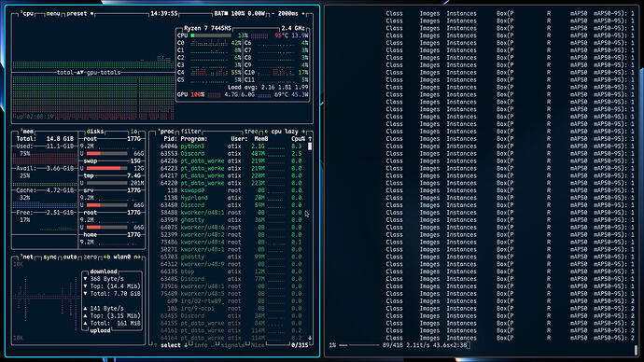Click the Nice option in proc footer
Screen dimensions: 644x362
(258, 345)
